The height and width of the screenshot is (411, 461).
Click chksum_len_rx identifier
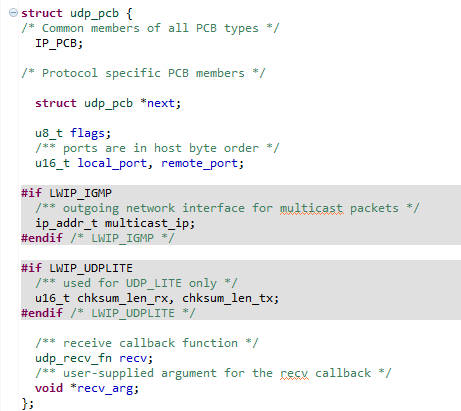point(123,298)
